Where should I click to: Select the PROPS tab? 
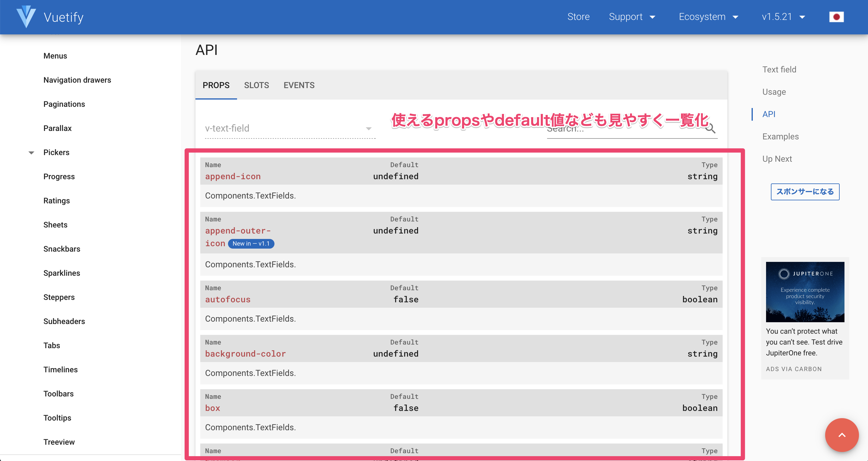pos(216,85)
